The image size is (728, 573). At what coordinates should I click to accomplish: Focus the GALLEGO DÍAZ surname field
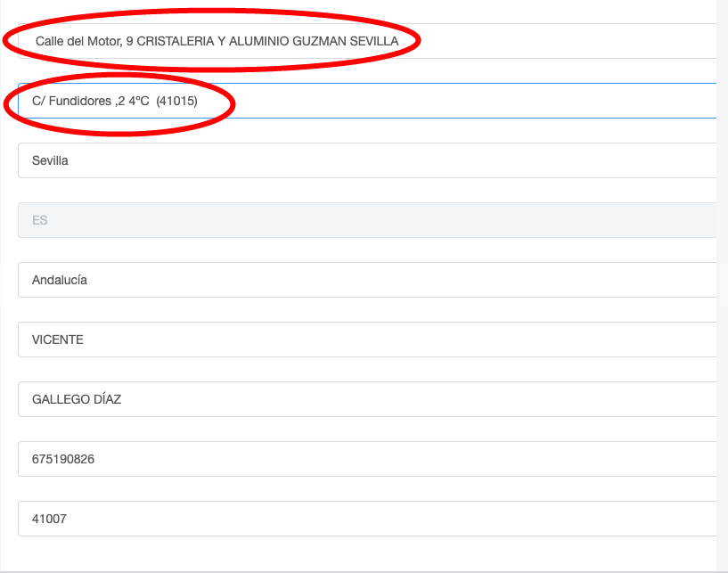[x=365, y=399]
